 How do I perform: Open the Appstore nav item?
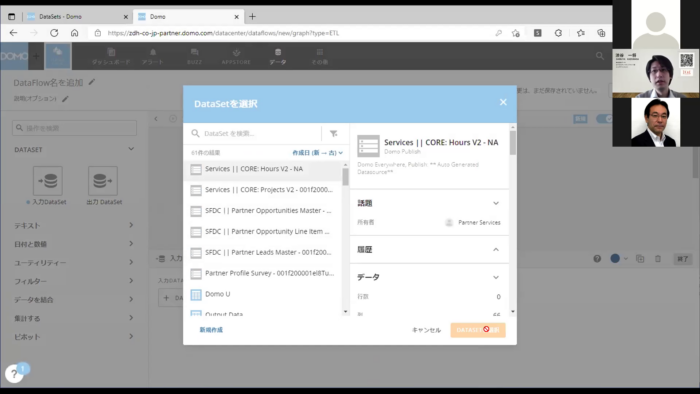(x=236, y=56)
